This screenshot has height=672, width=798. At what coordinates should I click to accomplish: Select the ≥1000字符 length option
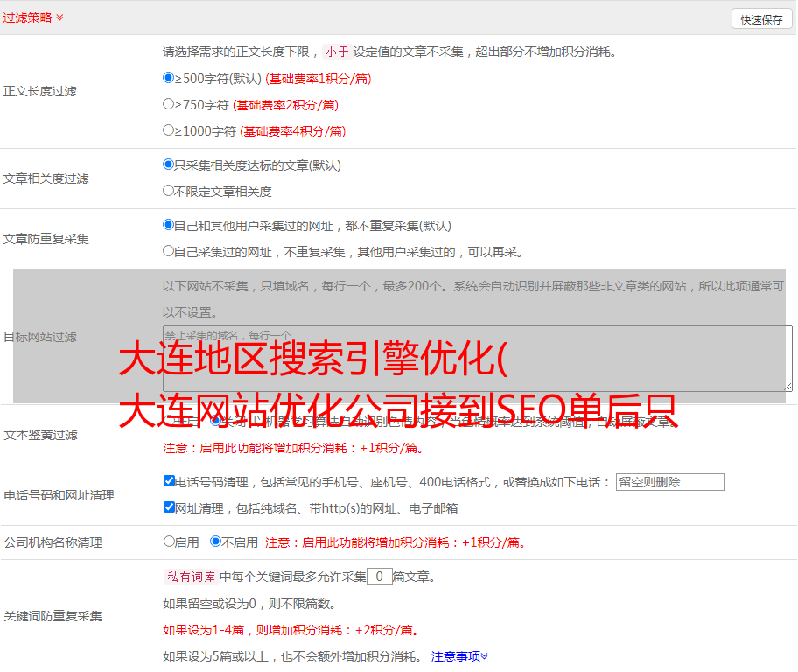pyautogui.click(x=168, y=130)
